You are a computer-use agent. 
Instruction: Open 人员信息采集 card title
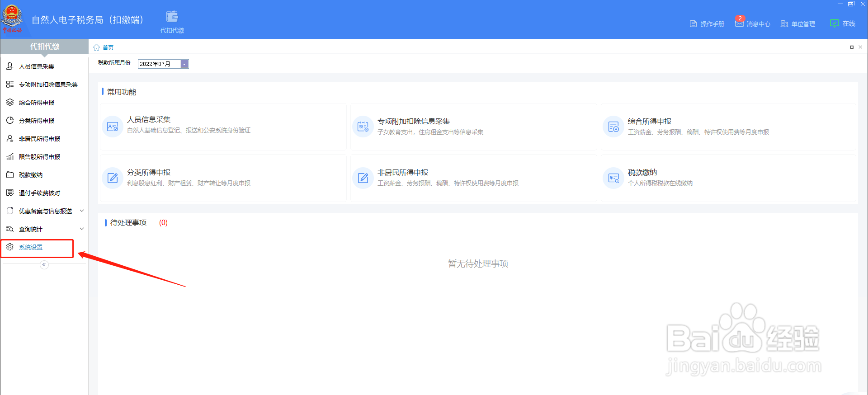(149, 120)
